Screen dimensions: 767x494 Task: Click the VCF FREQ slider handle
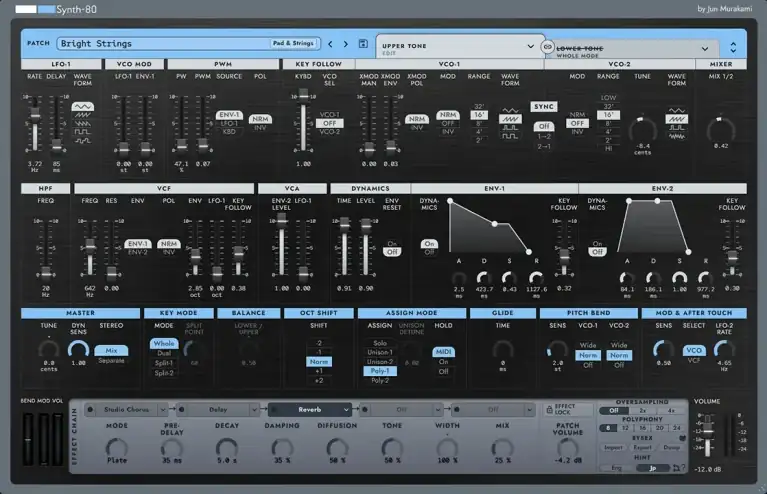pos(90,246)
